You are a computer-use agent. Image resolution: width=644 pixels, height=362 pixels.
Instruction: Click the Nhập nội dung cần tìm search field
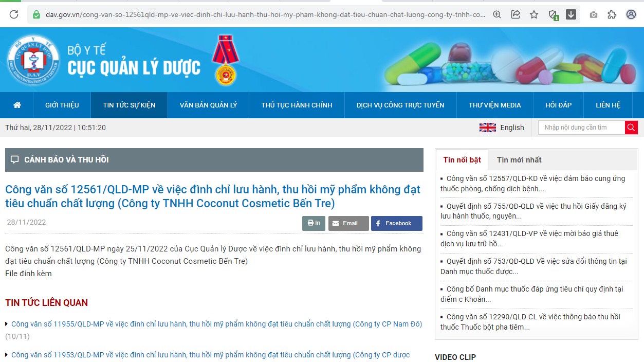pos(581,128)
